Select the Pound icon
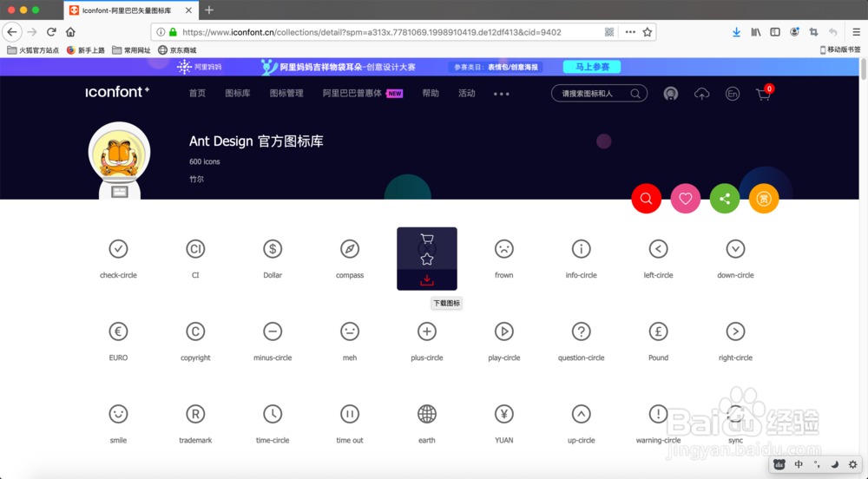The image size is (868, 479). click(658, 331)
